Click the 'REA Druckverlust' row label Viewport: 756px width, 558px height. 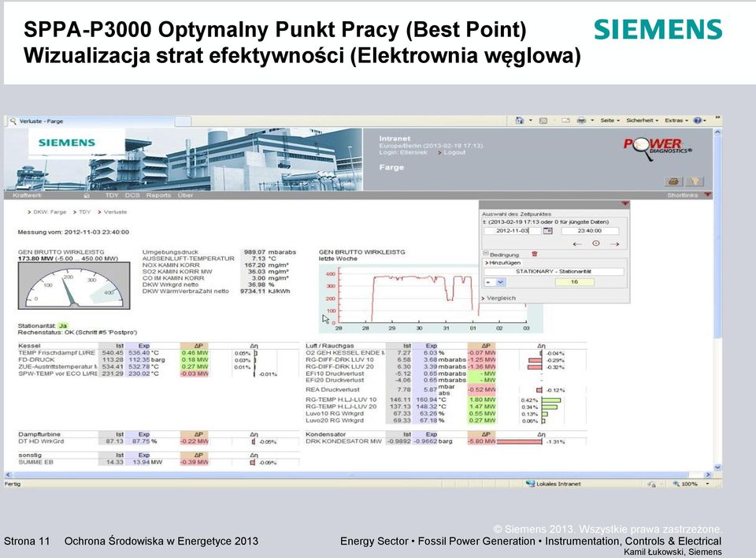[x=332, y=389]
